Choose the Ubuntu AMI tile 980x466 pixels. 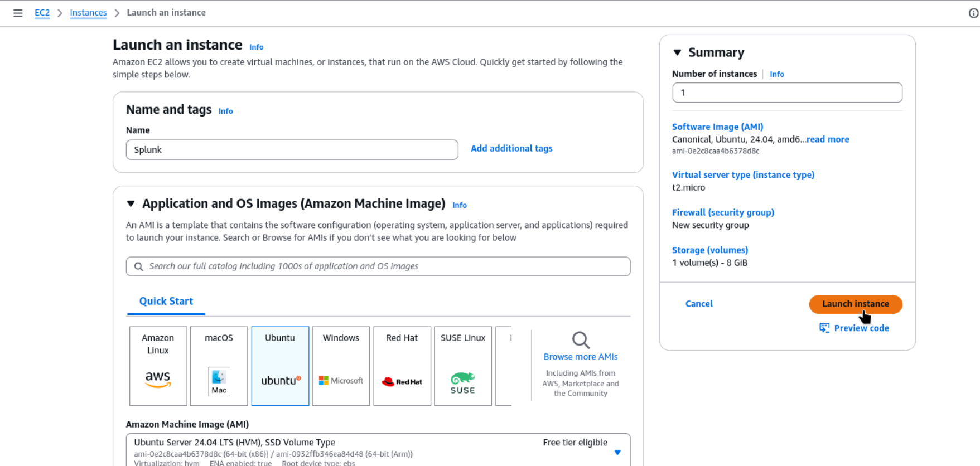280,366
